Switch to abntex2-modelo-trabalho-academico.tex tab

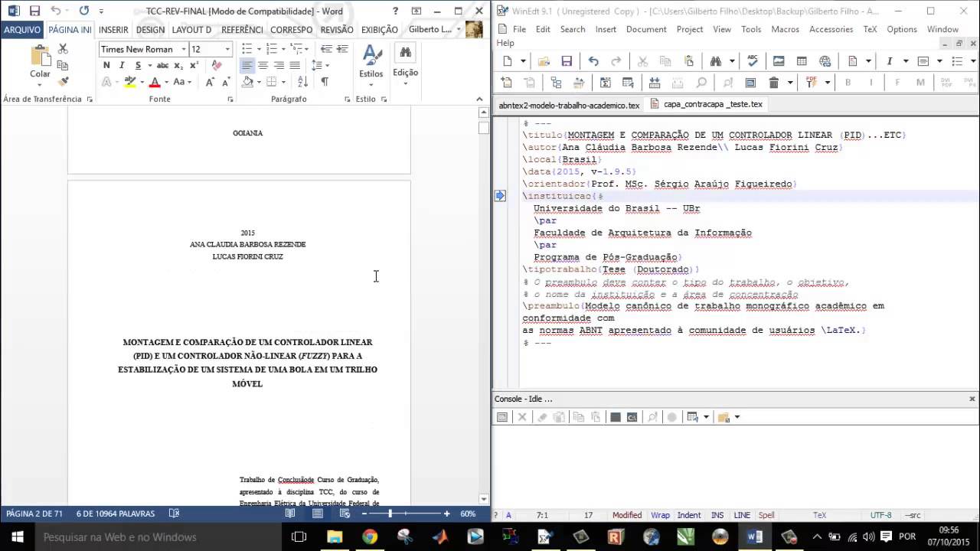click(569, 105)
